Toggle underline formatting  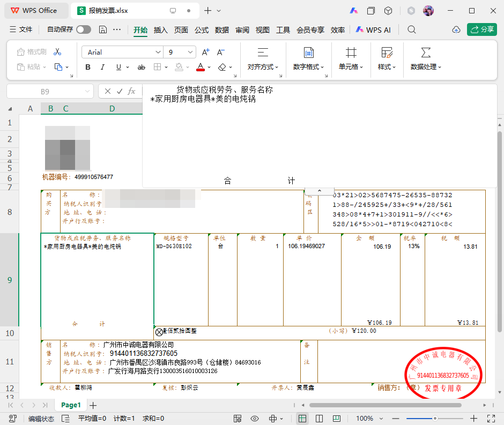coord(118,67)
